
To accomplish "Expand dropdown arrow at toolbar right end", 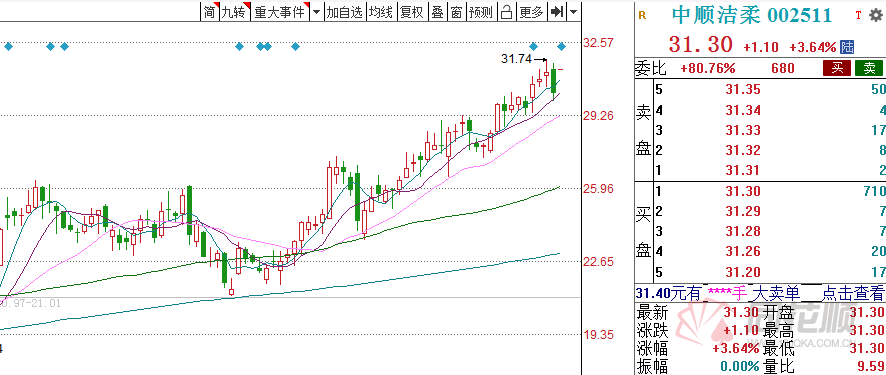I will tap(574, 11).
